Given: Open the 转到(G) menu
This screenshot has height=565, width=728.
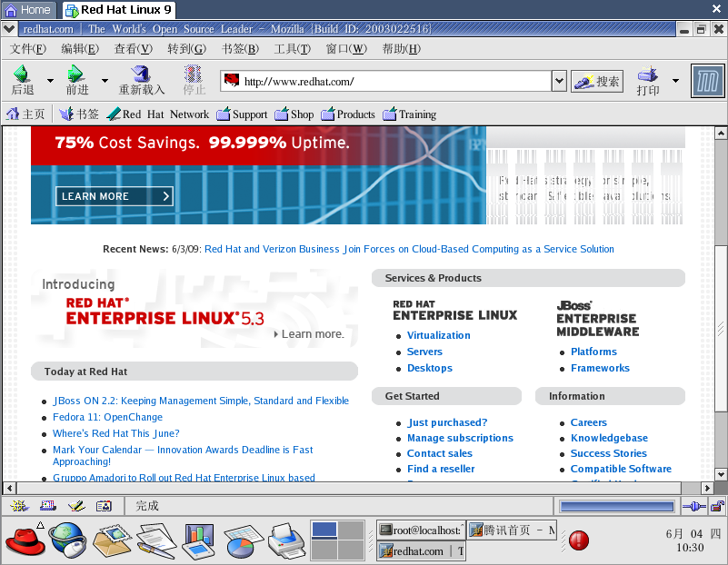Looking at the screenshot, I should (x=186, y=49).
